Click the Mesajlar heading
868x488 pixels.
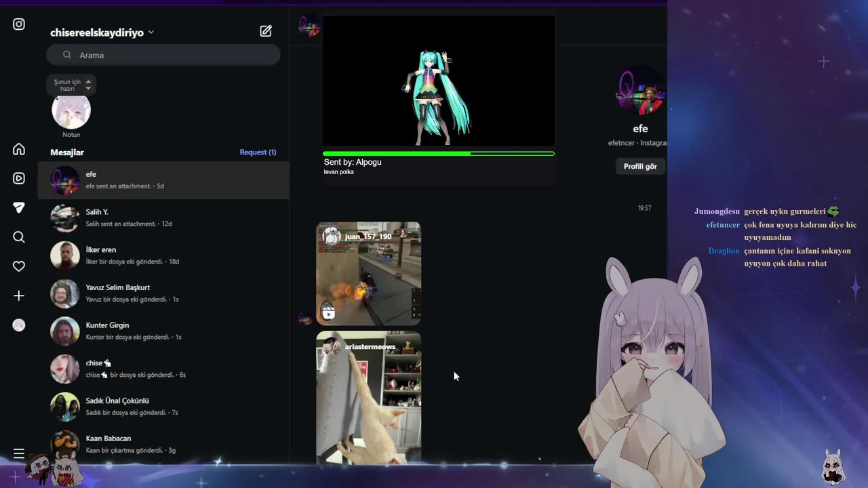click(x=67, y=152)
